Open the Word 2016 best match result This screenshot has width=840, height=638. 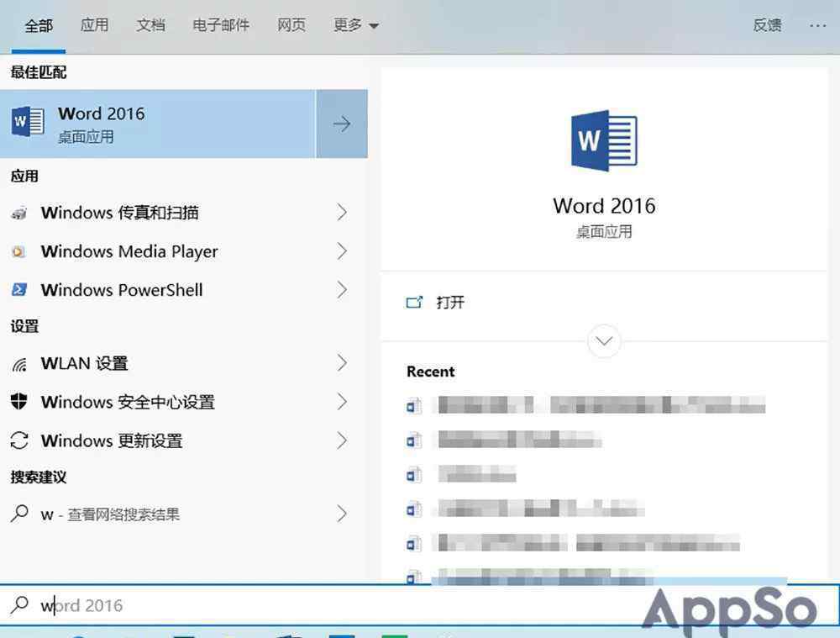tap(158, 124)
